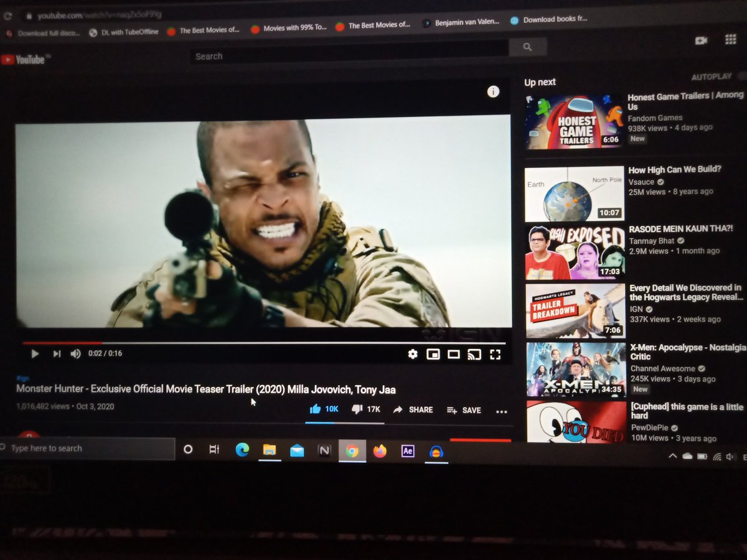
Task: Switch to theater mode
Action: pos(453,355)
